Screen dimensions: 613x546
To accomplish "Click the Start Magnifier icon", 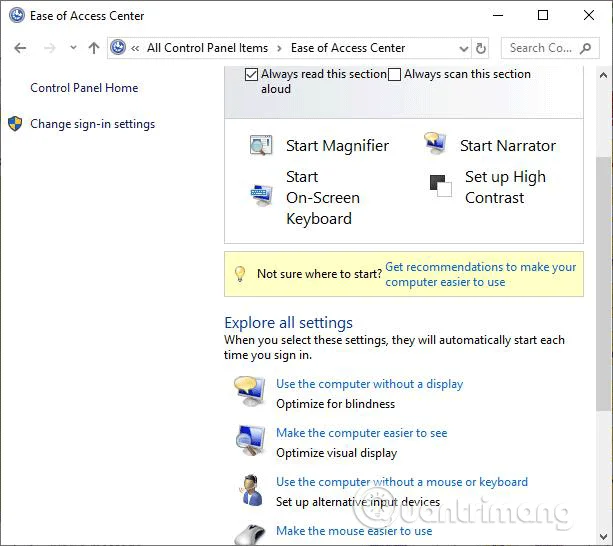I will [x=261, y=145].
